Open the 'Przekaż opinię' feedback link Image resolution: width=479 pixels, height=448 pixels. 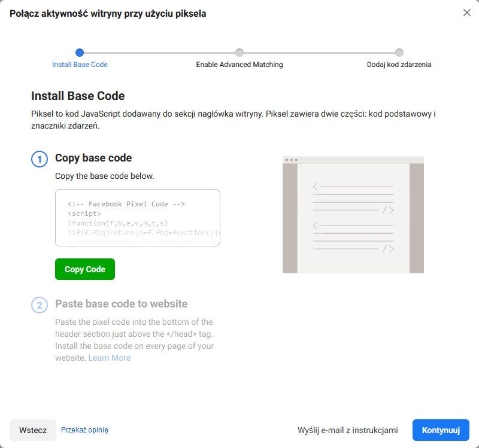[x=84, y=429]
